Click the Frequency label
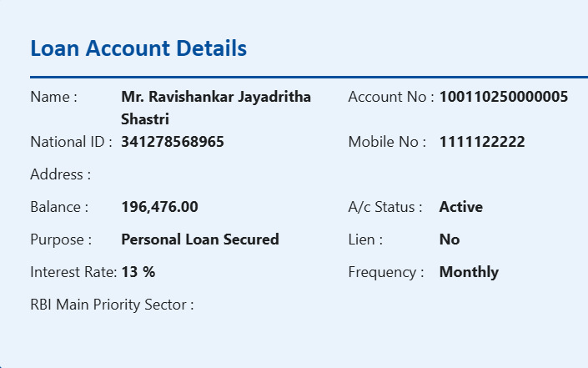This screenshot has width=588, height=368. 385,272
